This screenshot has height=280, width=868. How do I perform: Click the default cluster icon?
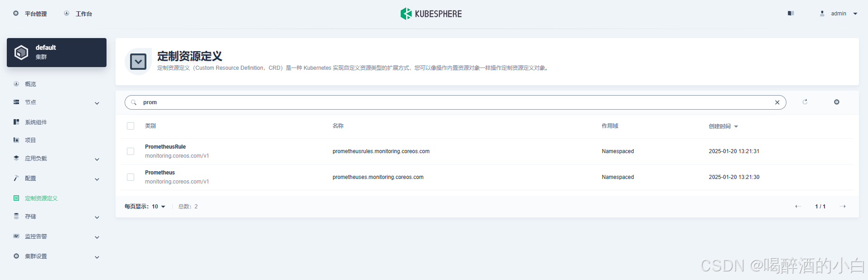pos(21,53)
